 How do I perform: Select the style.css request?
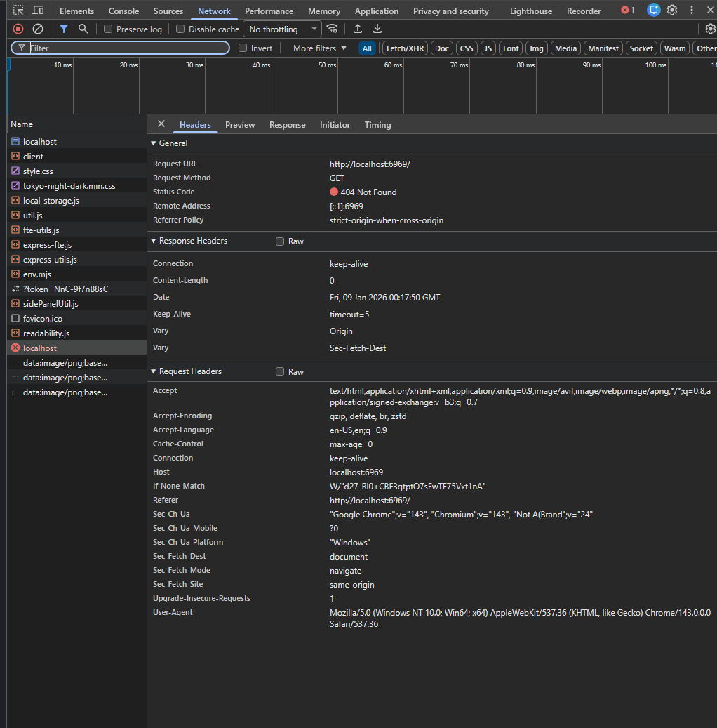point(38,171)
